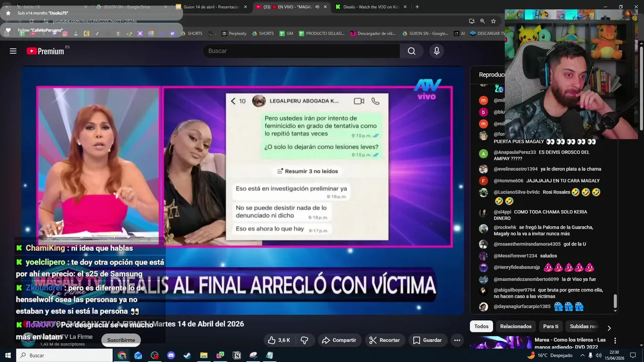Click the zoom magnifier in address bar
The image size is (644, 362).
tap(482, 21)
